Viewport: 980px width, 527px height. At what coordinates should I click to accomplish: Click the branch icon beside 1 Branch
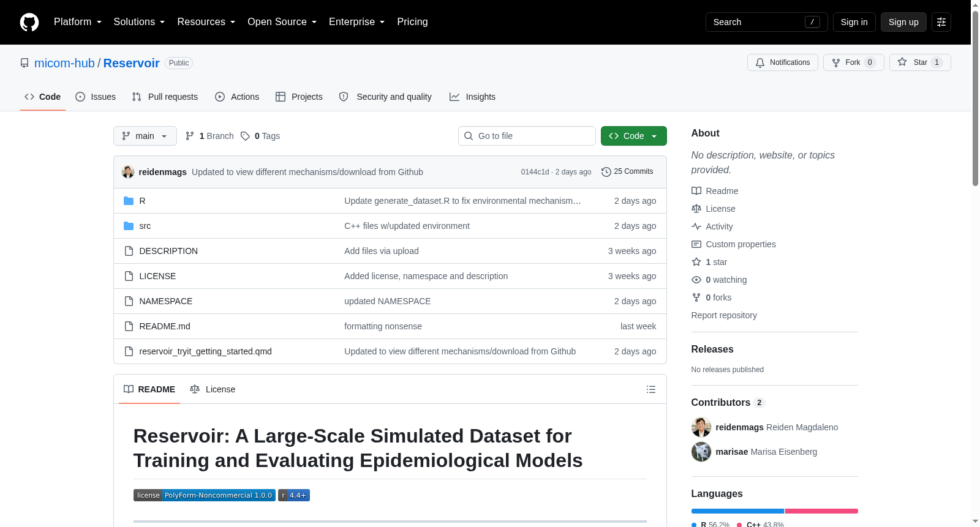(x=190, y=136)
